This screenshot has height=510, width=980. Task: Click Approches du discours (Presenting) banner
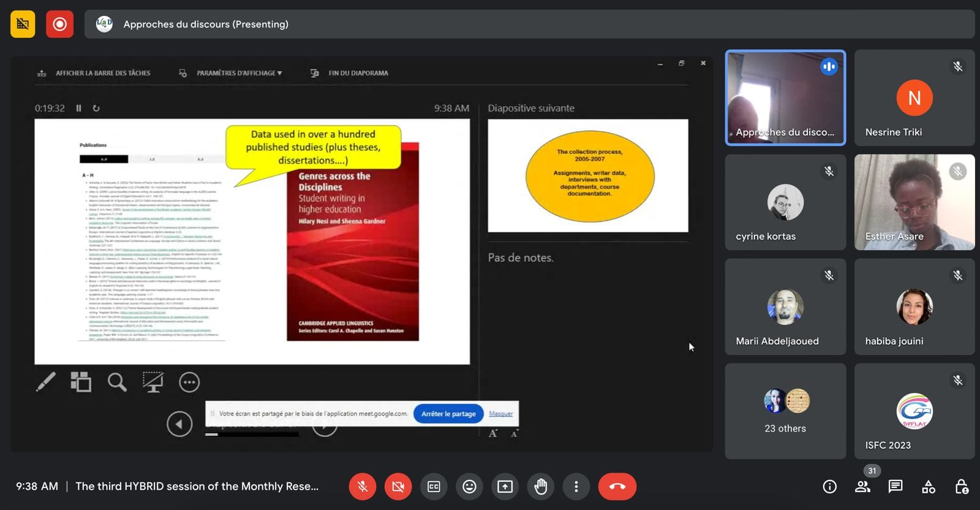[x=529, y=24]
